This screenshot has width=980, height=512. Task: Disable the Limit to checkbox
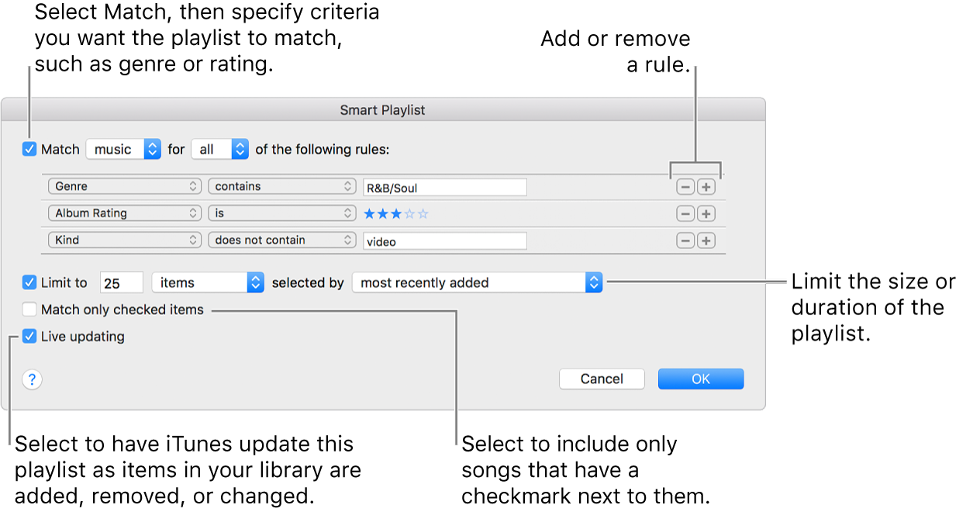(x=29, y=282)
